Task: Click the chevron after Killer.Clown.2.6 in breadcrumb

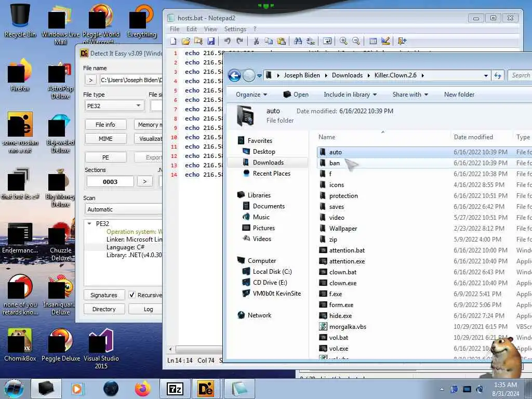Action: pos(423,75)
